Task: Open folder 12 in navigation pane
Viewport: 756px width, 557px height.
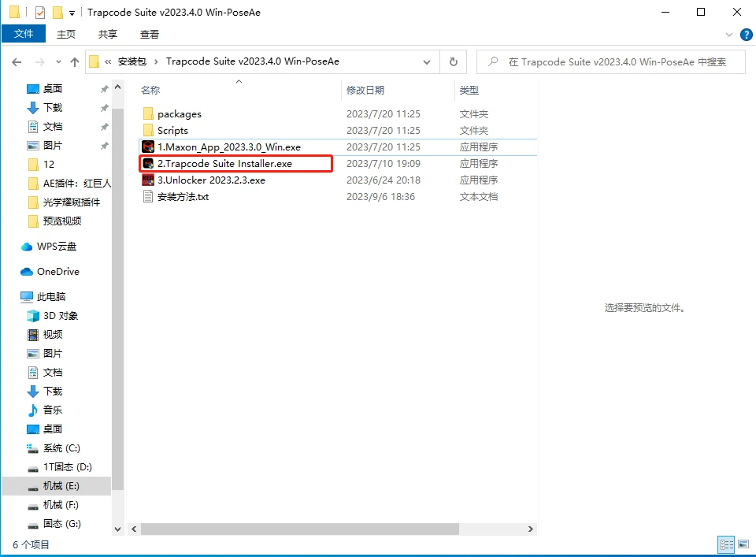Action: point(49,164)
